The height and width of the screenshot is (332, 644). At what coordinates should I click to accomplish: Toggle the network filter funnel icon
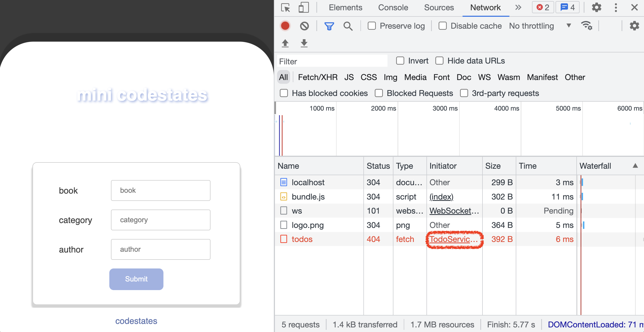tap(329, 26)
